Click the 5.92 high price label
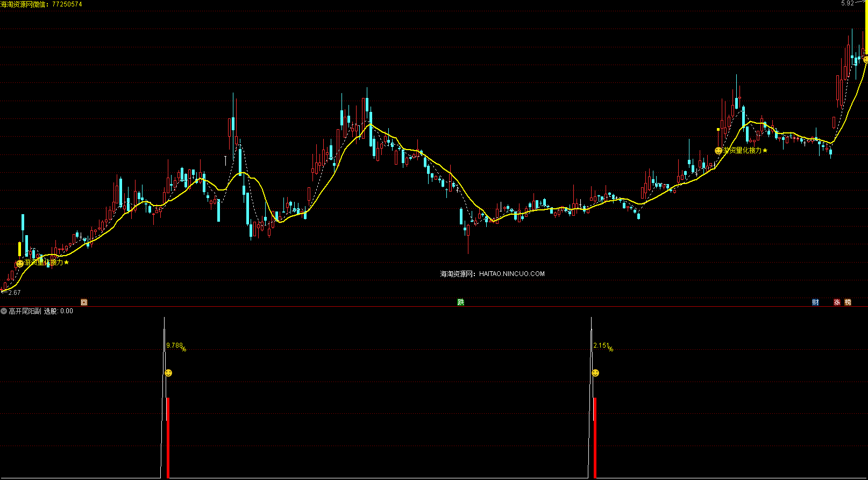868x480 pixels. pos(848,3)
